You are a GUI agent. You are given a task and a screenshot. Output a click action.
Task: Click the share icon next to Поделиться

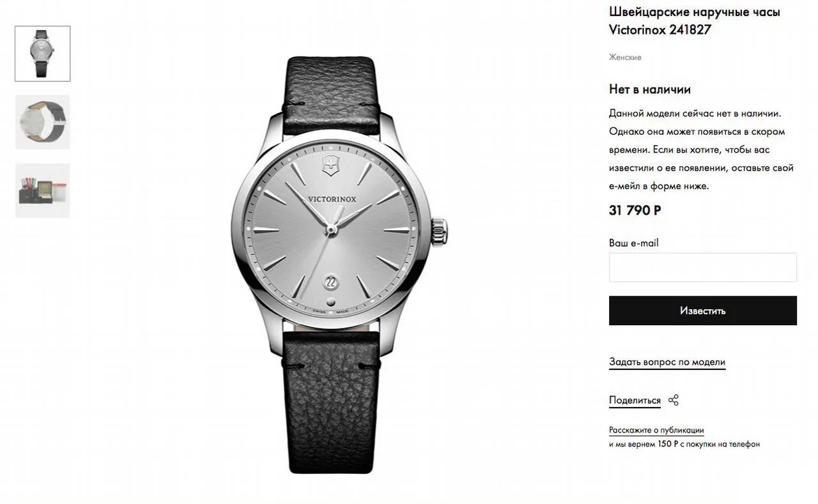coord(673,401)
